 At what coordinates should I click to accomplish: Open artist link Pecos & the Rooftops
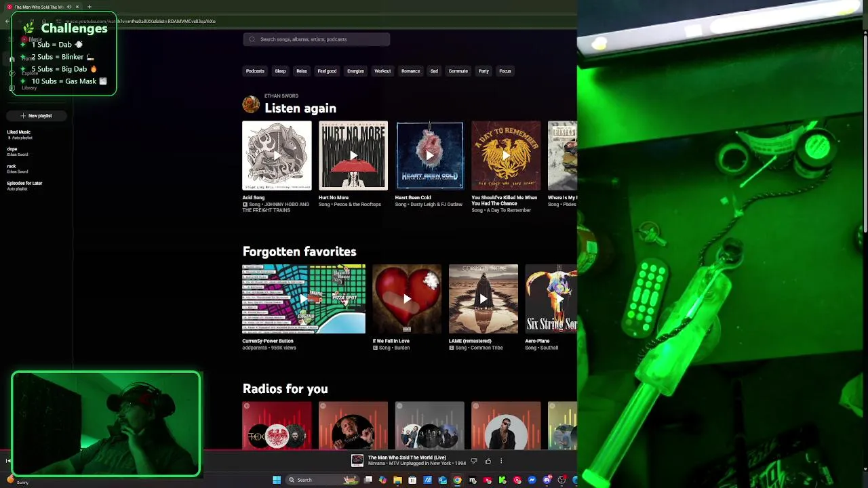tap(356, 205)
